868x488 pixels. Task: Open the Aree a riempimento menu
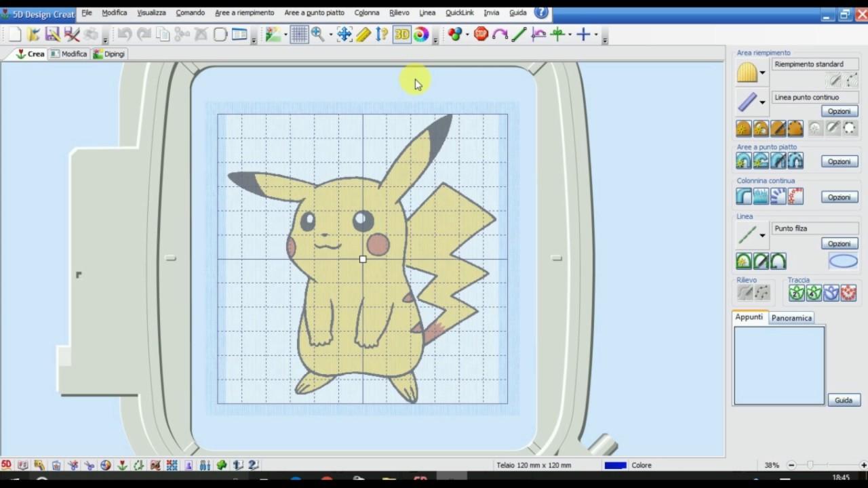pyautogui.click(x=245, y=12)
